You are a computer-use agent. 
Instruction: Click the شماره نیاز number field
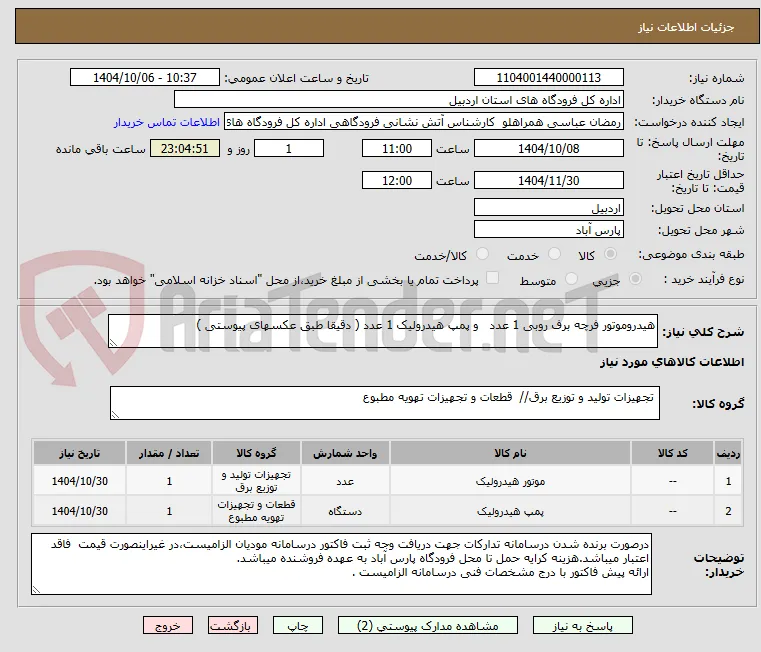(548, 78)
